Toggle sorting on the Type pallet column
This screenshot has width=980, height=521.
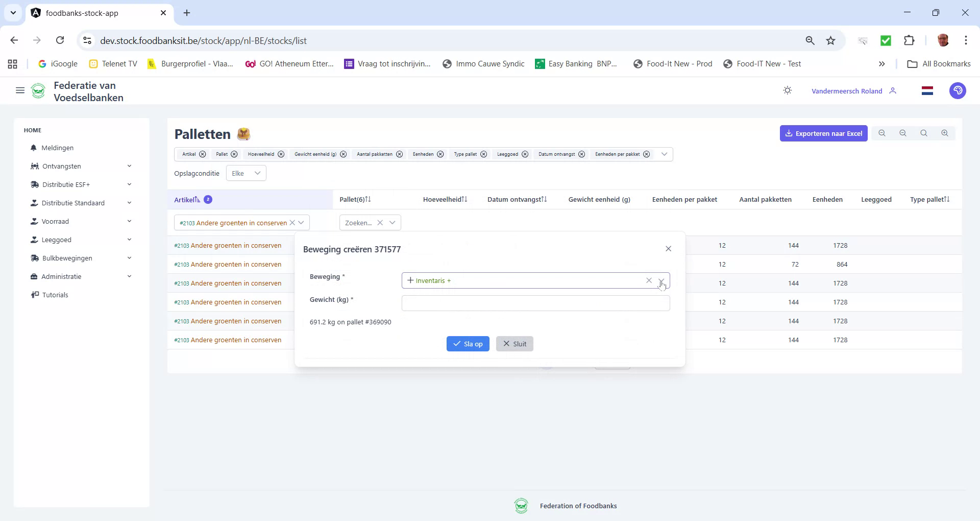tap(947, 199)
